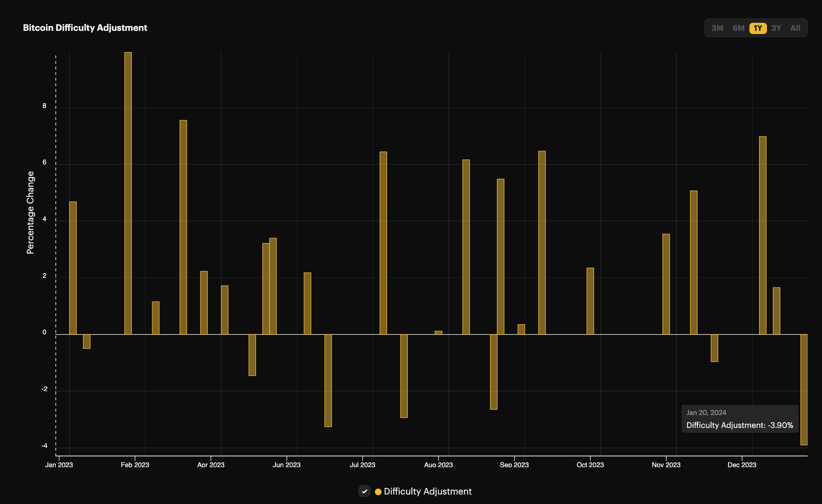Switch to the 3Y time range
Screen dimensions: 822x504
[776, 28]
